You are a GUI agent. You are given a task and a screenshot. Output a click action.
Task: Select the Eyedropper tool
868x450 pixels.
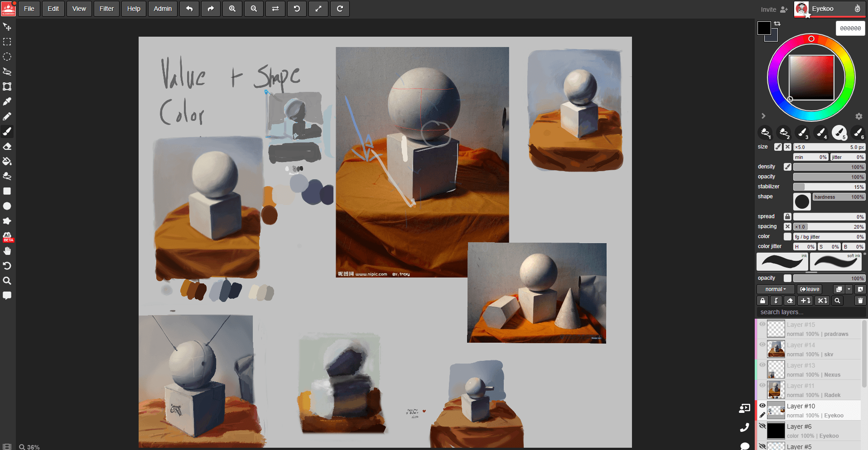click(7, 101)
